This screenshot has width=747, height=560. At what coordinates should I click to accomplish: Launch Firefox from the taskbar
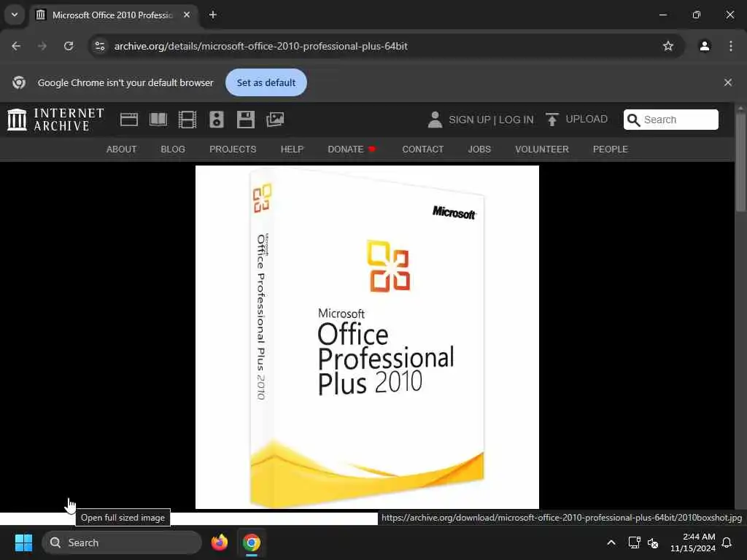[220, 542]
